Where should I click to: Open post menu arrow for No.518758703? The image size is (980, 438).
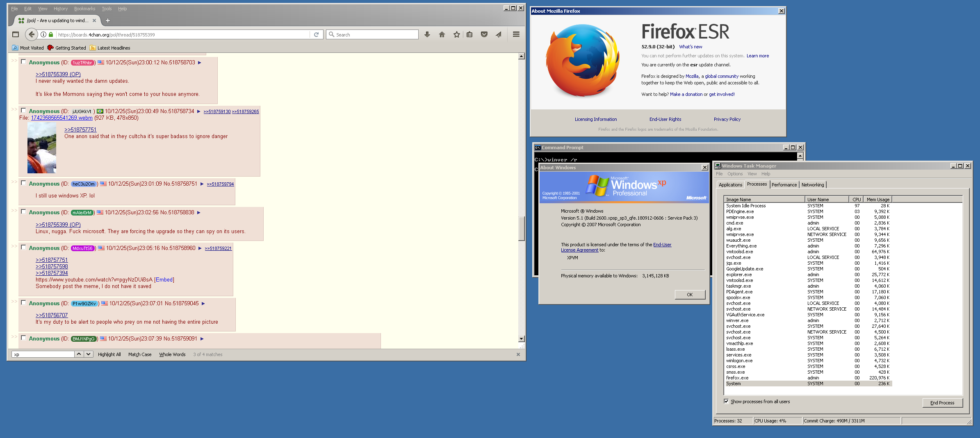(x=200, y=63)
